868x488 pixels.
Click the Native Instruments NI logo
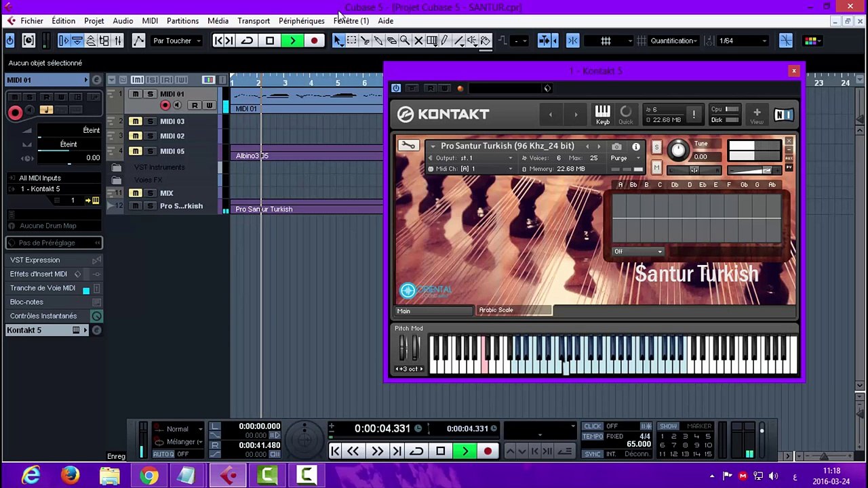click(783, 115)
